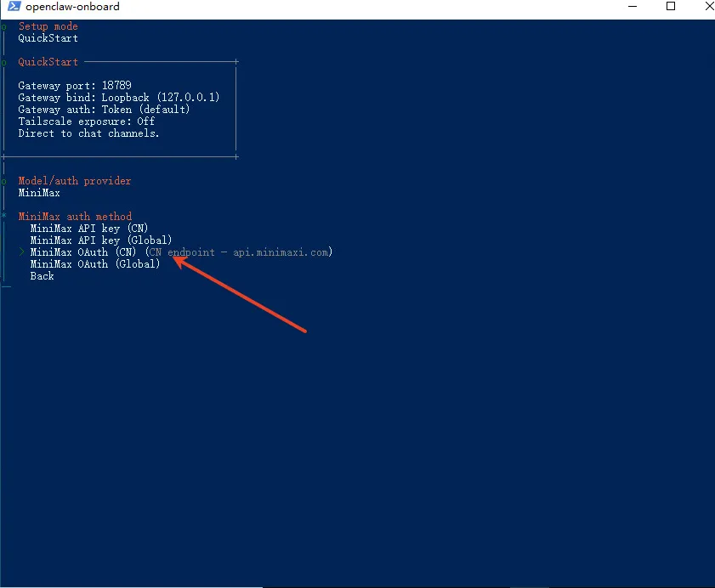
Task: Select MiniMax API key (CN) option
Action: tap(89, 229)
